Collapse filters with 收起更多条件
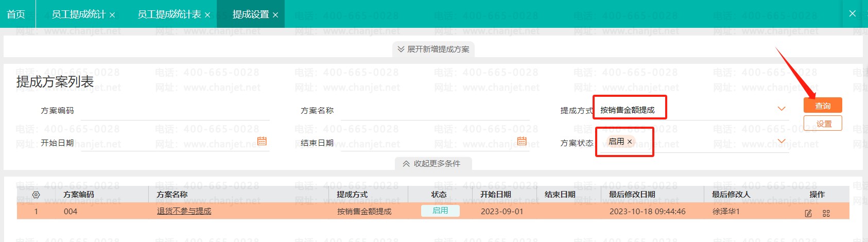 (432, 164)
